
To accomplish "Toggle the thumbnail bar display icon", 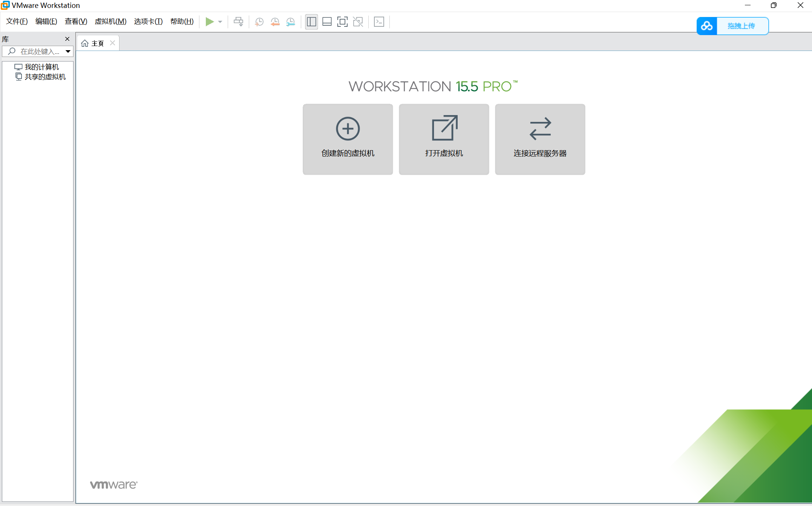I will tap(327, 22).
